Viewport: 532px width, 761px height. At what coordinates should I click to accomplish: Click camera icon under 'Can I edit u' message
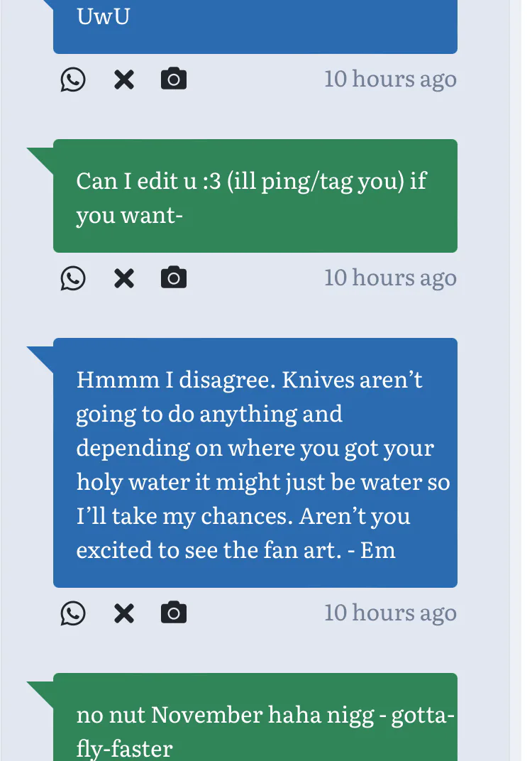[174, 278]
